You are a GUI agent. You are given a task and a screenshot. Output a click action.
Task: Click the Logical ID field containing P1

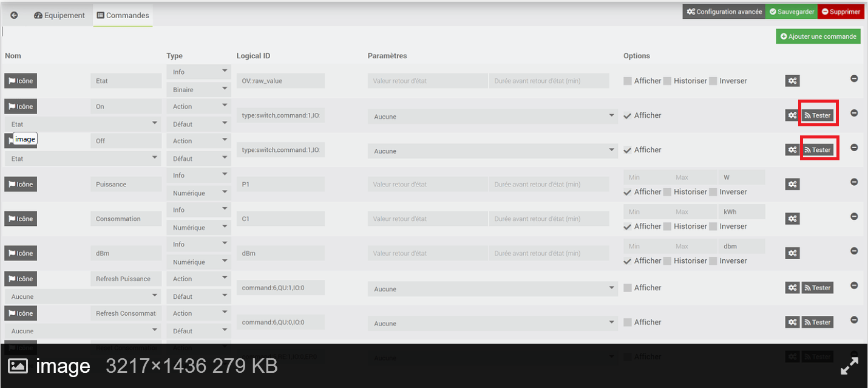[280, 185]
